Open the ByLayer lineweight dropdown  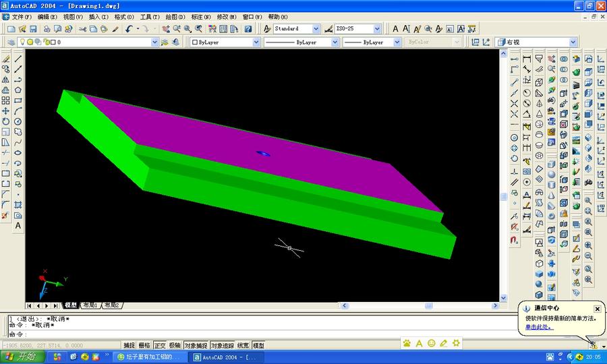point(397,42)
